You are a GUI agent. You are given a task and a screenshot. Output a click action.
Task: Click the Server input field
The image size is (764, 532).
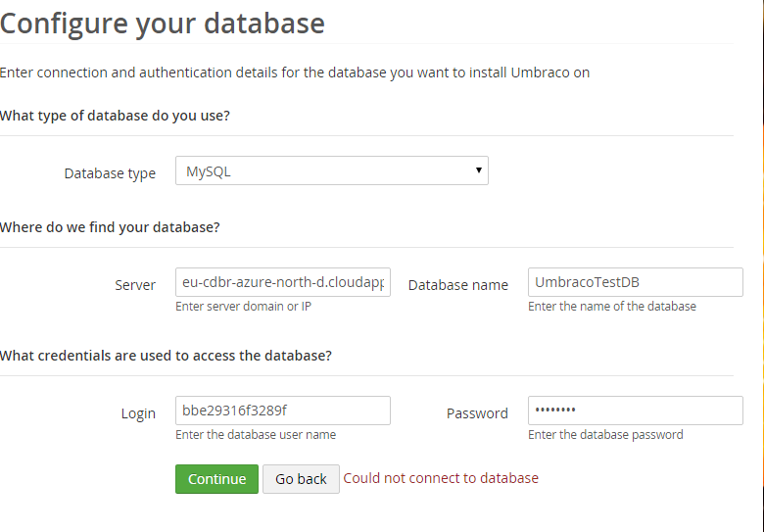click(x=283, y=282)
